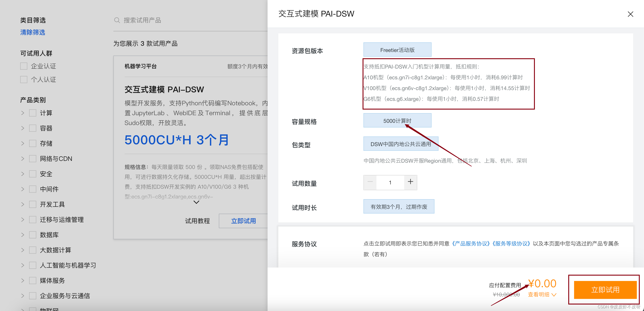This screenshot has height=311, width=644.
Task: Tick the 媒体服务 category checkbox
Action: coord(33,281)
